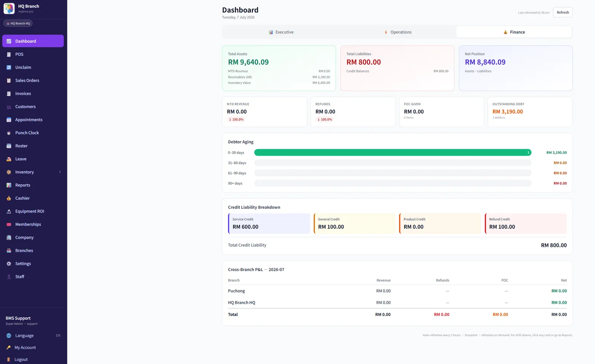Click the 61–90 days aging bar

[x=393, y=173]
